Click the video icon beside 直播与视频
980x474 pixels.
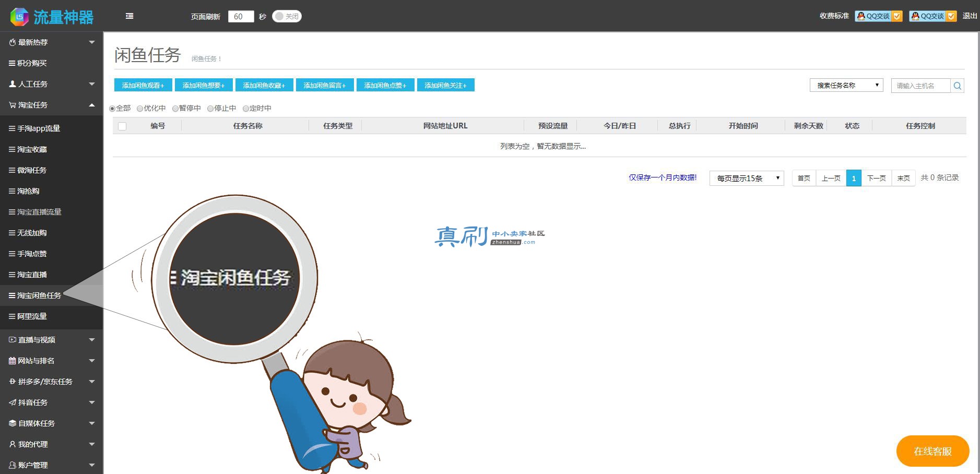[x=13, y=340]
